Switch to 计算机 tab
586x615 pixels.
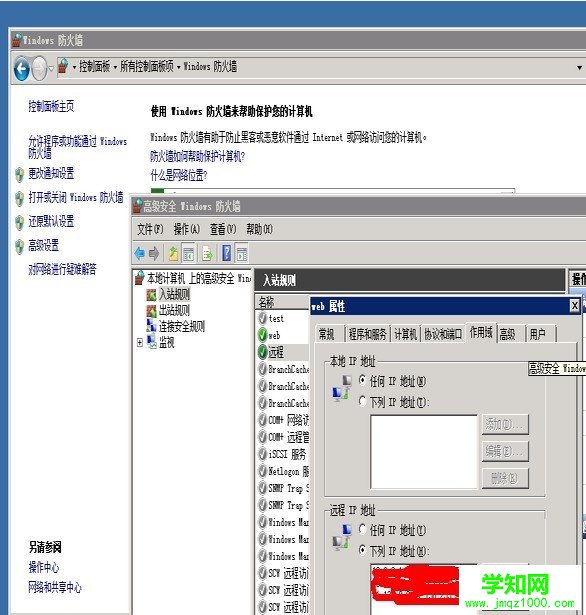[406, 334]
